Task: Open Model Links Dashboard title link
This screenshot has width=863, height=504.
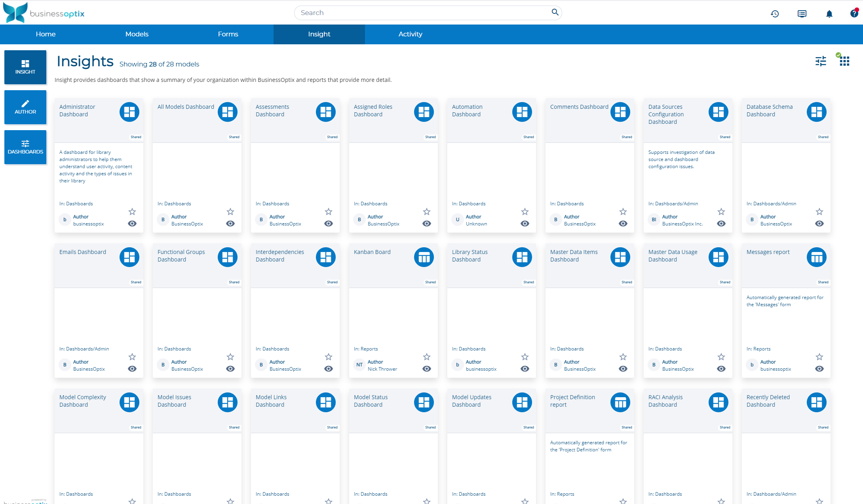Action: pyautogui.click(x=271, y=401)
